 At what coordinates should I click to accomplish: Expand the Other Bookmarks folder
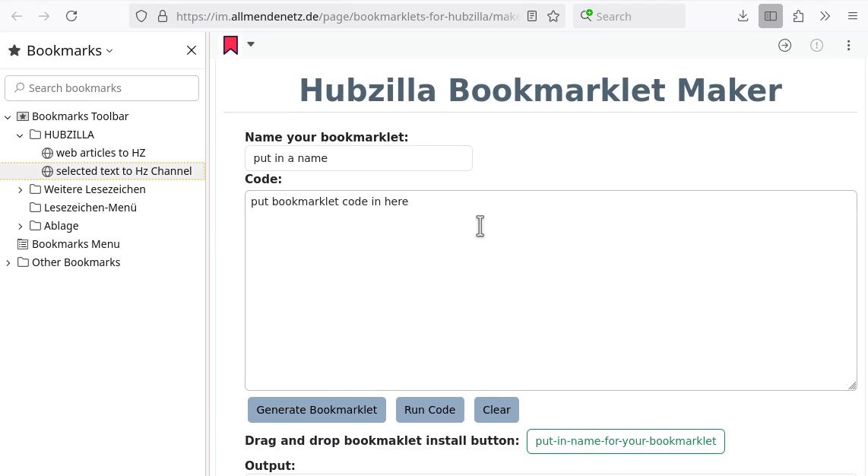coord(8,262)
